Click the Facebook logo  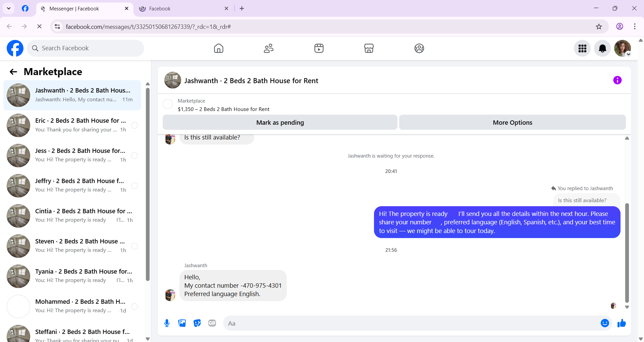[15, 48]
